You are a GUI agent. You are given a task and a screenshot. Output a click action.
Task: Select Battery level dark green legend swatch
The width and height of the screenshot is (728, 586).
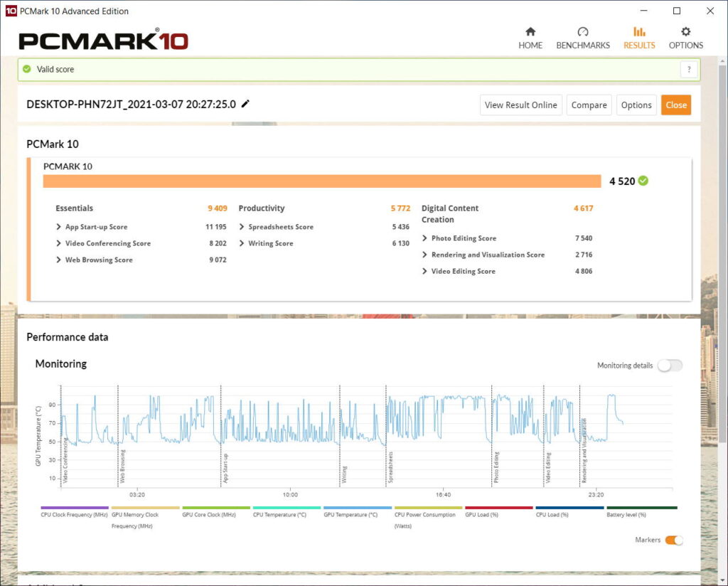(642, 508)
